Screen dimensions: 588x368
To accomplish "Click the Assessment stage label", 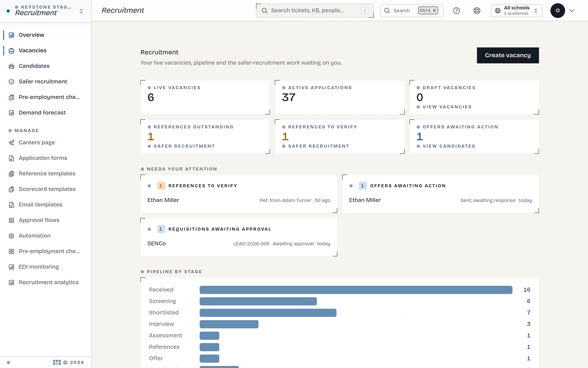I will pyautogui.click(x=165, y=336).
